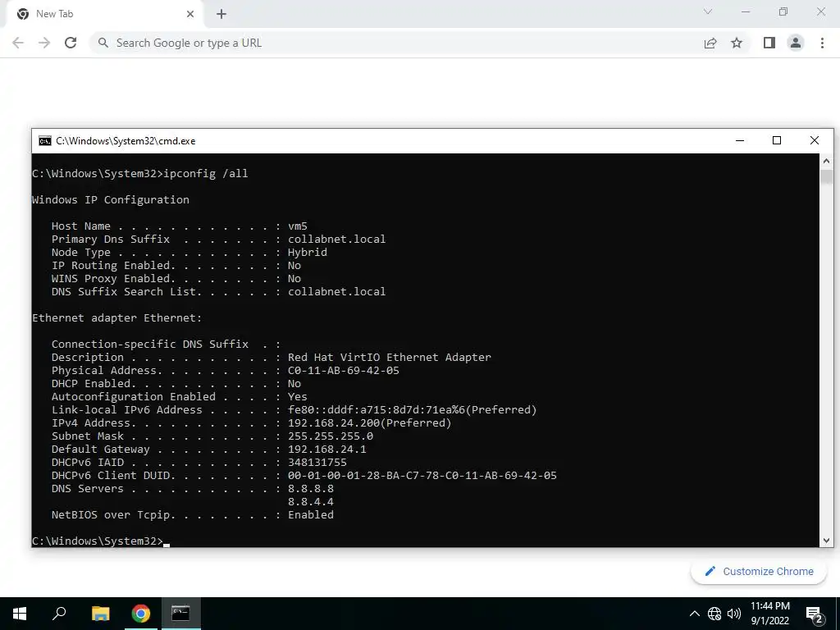
Task: Show hidden tray icons chevron
Action: click(x=694, y=614)
